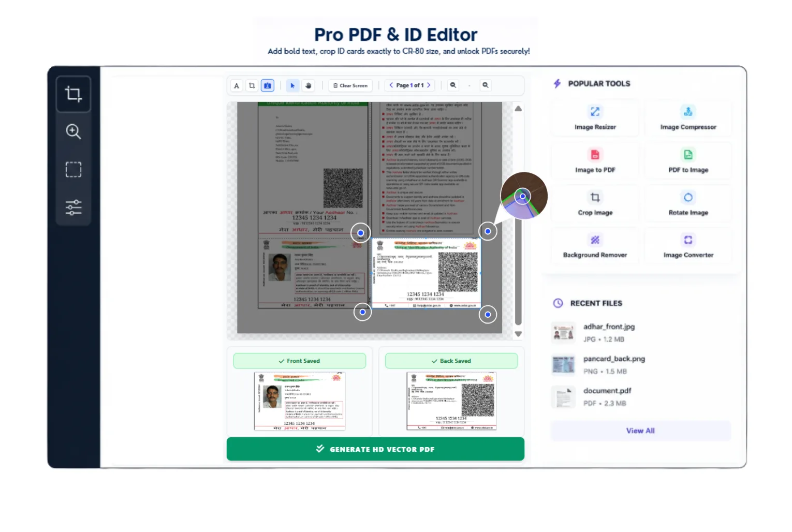The width and height of the screenshot is (792, 532).
Task: Go to the previous page with the left chevron
Action: tap(391, 85)
